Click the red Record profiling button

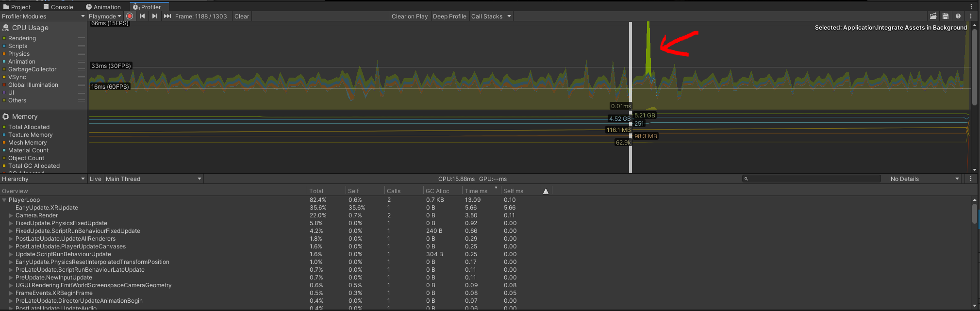click(x=130, y=16)
